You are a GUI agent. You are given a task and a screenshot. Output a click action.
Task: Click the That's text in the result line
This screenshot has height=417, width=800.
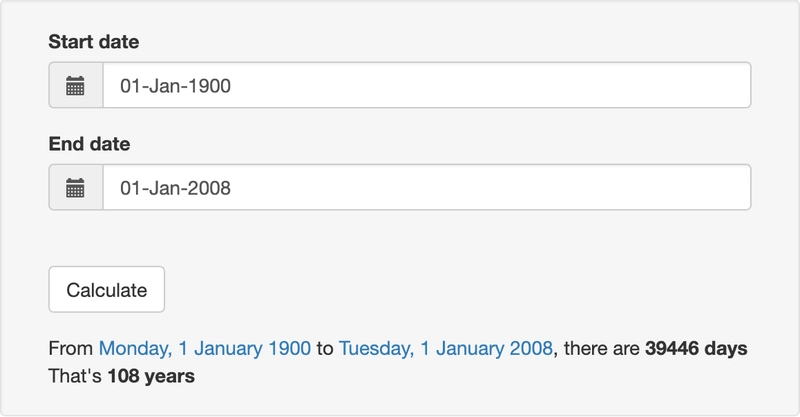pos(75,376)
